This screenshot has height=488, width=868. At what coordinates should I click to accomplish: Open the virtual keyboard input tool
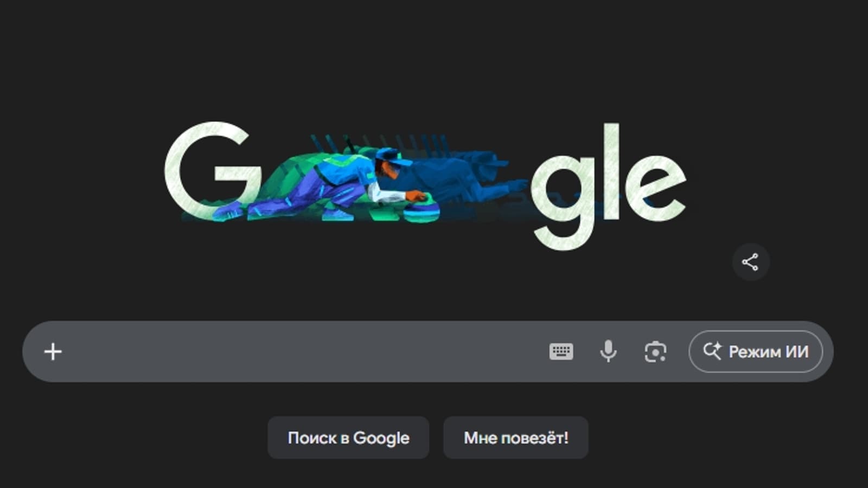point(561,351)
